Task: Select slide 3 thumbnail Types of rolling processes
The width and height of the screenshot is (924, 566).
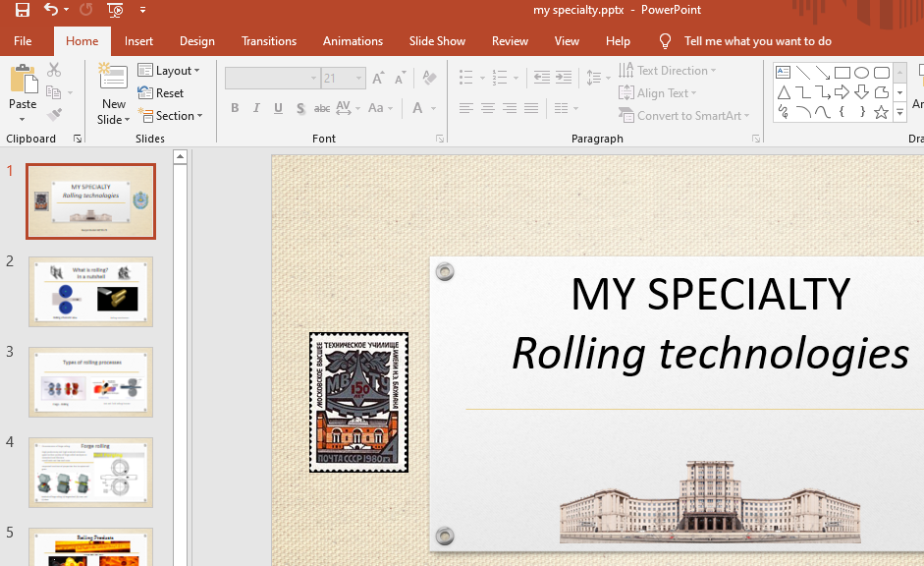Action: [90, 381]
